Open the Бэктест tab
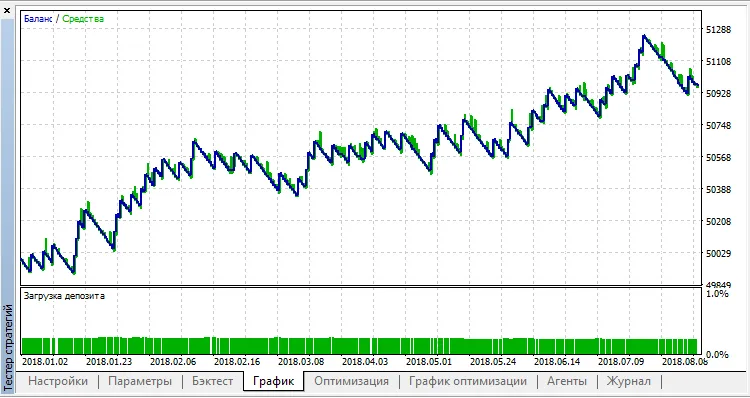Screen dimensions: 750x398 [x=212, y=381]
